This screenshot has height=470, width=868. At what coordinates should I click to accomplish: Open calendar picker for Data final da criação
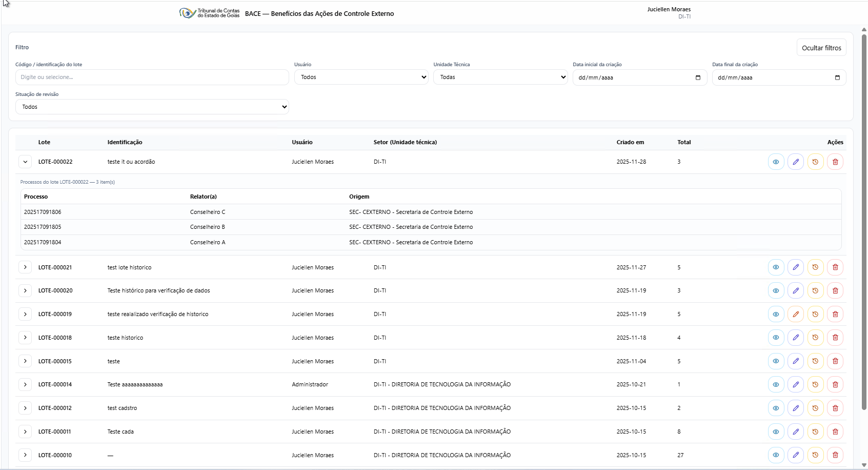[x=837, y=77]
